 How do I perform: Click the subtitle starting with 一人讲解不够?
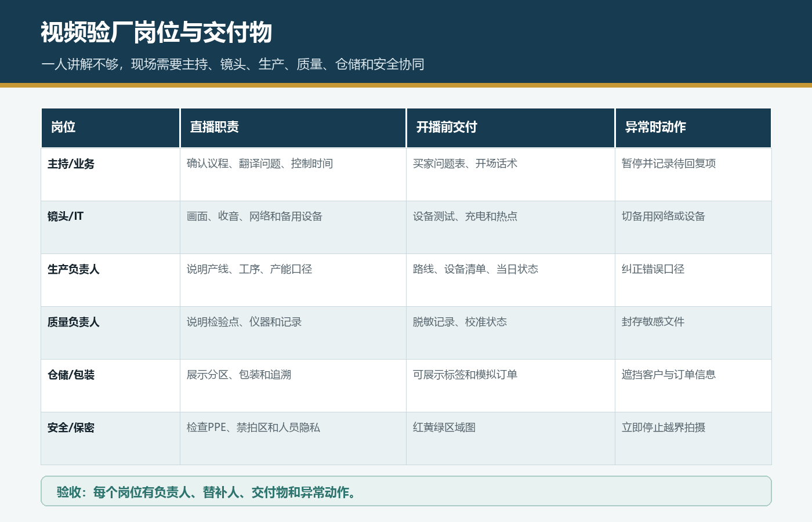pyautogui.click(x=233, y=64)
